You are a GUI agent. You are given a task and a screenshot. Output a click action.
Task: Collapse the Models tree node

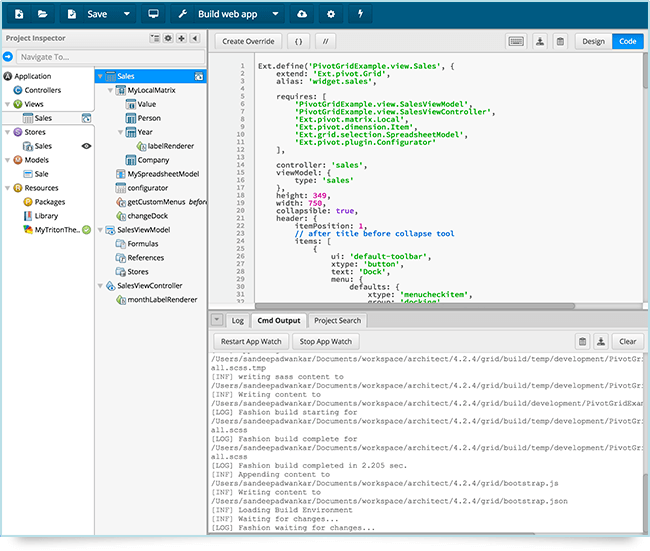pyautogui.click(x=7, y=160)
